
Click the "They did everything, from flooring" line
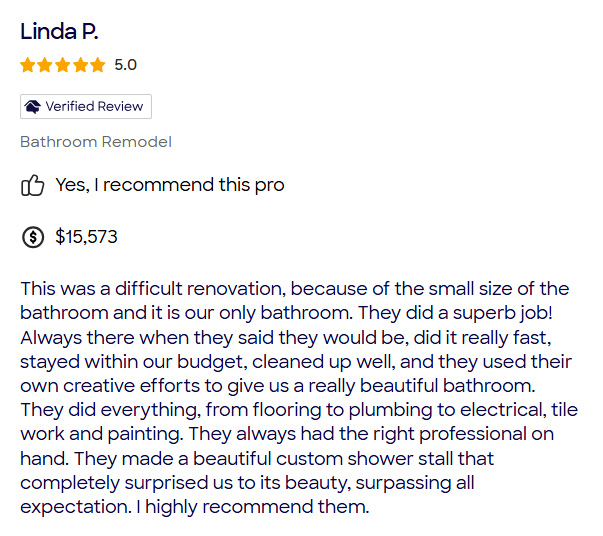(299, 410)
